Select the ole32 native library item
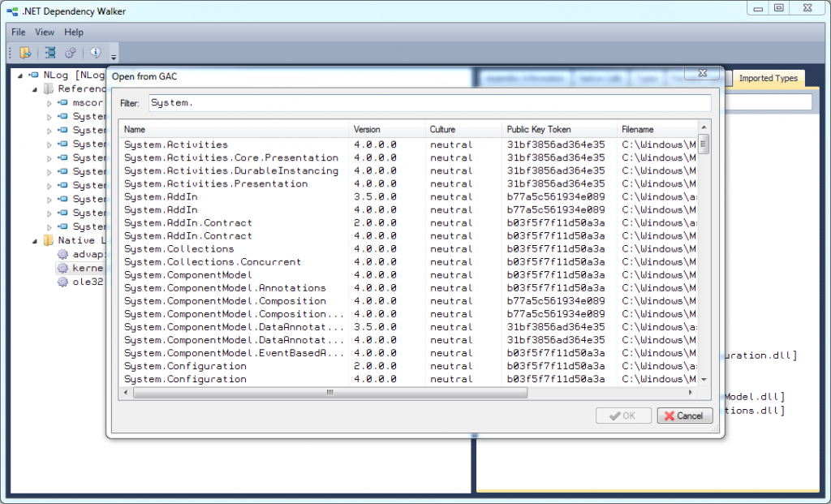The height and width of the screenshot is (504, 831). [88, 282]
